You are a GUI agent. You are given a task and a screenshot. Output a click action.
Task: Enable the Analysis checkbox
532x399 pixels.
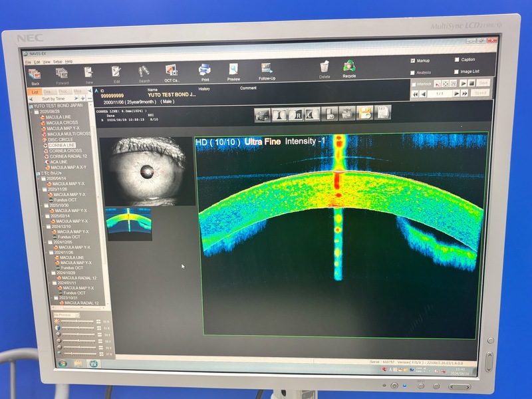[412, 72]
